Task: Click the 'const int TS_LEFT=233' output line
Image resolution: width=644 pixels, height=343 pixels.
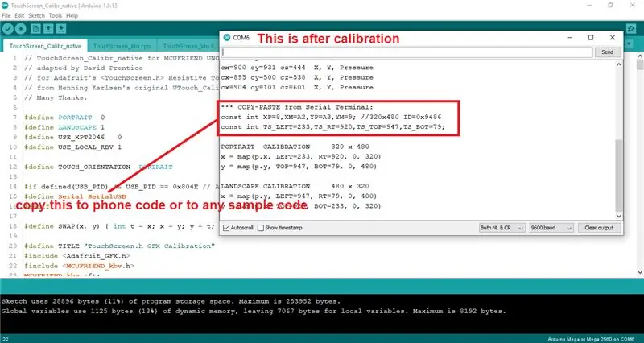Action: point(333,127)
